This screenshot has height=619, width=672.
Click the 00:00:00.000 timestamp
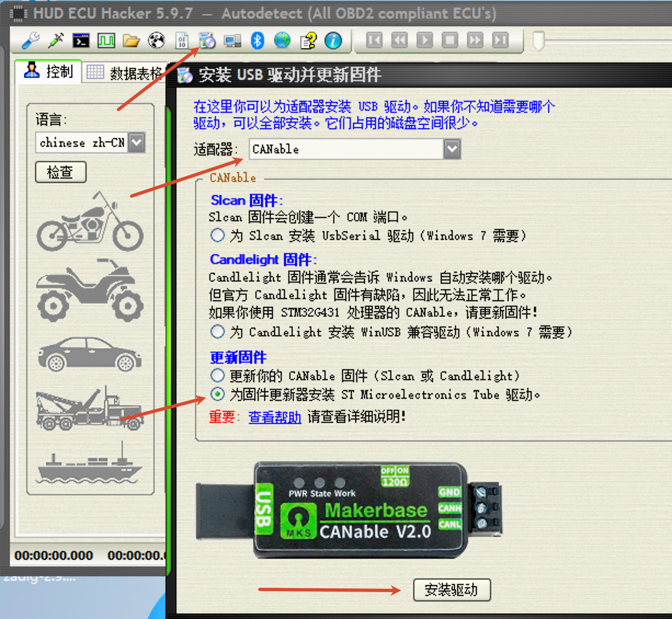54,555
